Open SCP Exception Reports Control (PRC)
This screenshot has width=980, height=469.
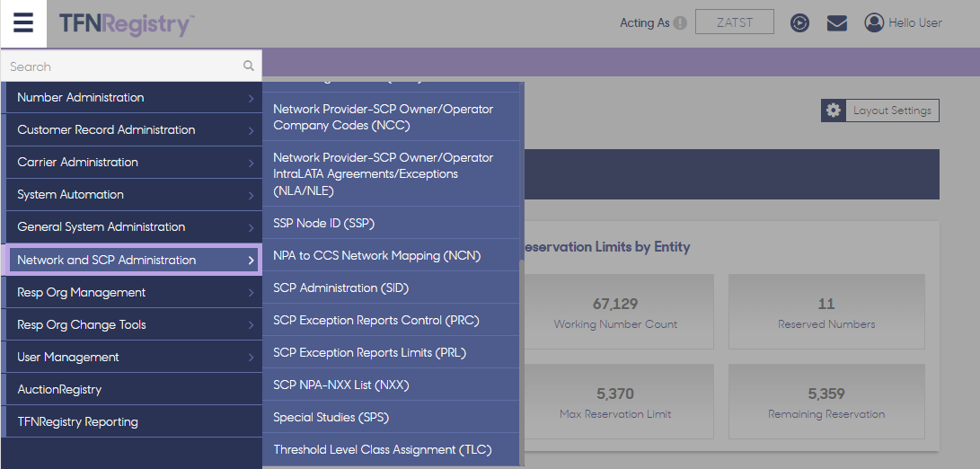click(x=391, y=320)
